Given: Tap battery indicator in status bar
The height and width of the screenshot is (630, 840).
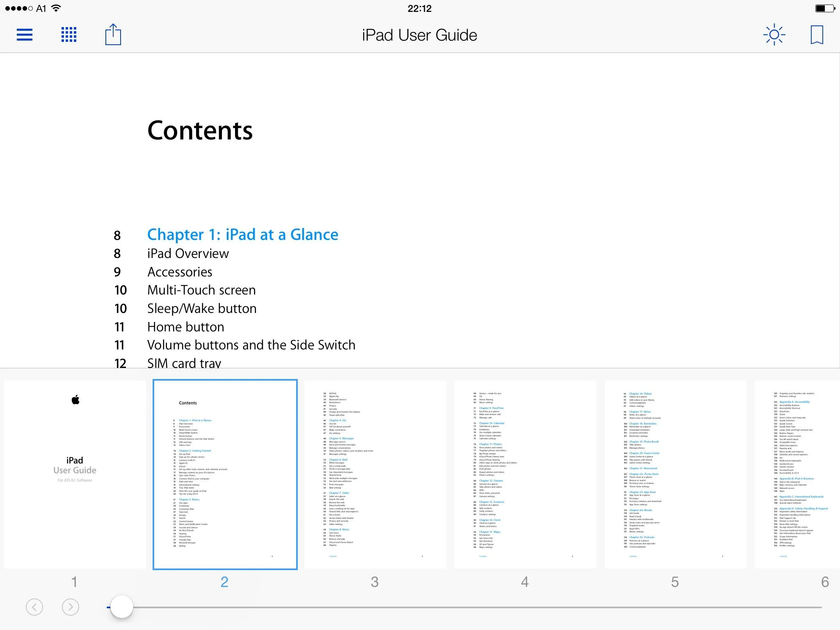Looking at the screenshot, I should point(824,8).
